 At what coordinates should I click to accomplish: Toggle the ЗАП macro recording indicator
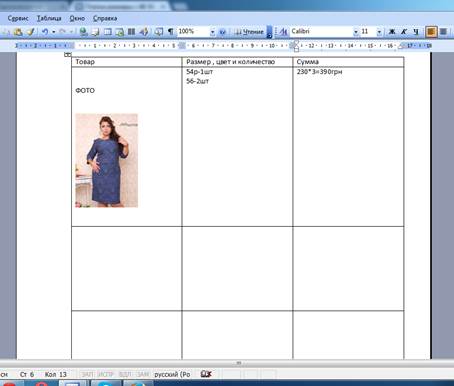[87, 374]
